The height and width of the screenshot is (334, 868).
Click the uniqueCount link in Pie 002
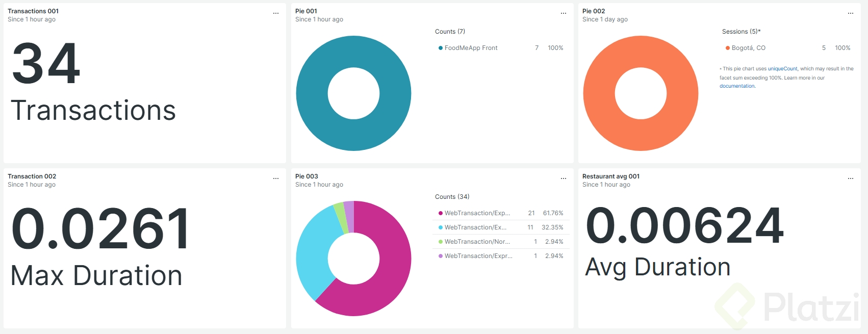(782, 69)
